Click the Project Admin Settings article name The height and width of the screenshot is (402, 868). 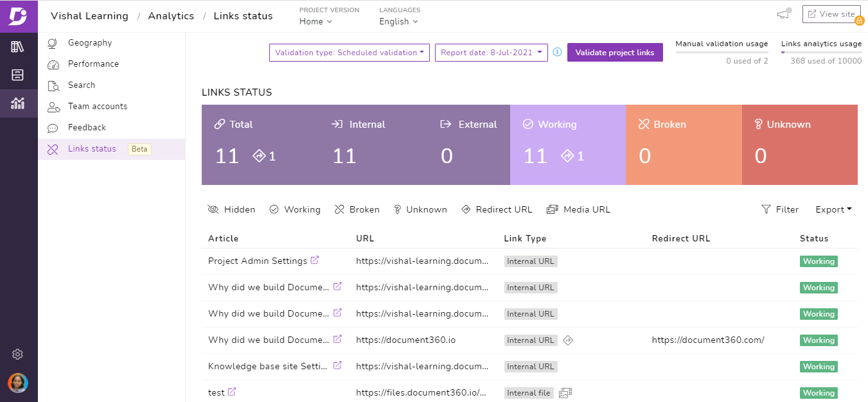click(x=258, y=261)
